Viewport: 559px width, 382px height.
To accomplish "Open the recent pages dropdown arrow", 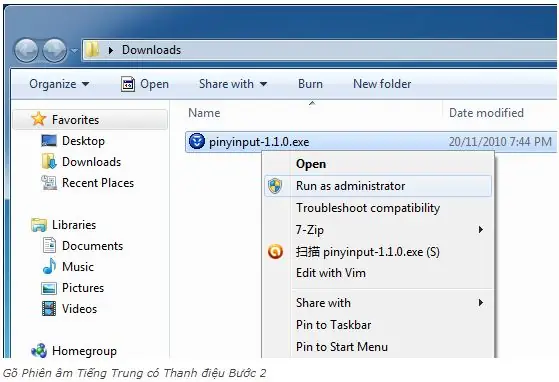I will (x=74, y=51).
